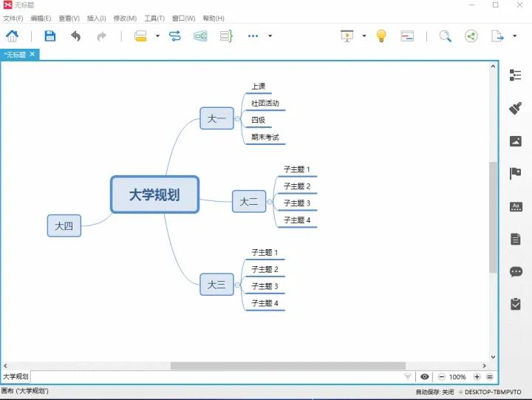532x400 pixels.
Task: Open the outline panel in sidebar
Action: click(x=516, y=75)
